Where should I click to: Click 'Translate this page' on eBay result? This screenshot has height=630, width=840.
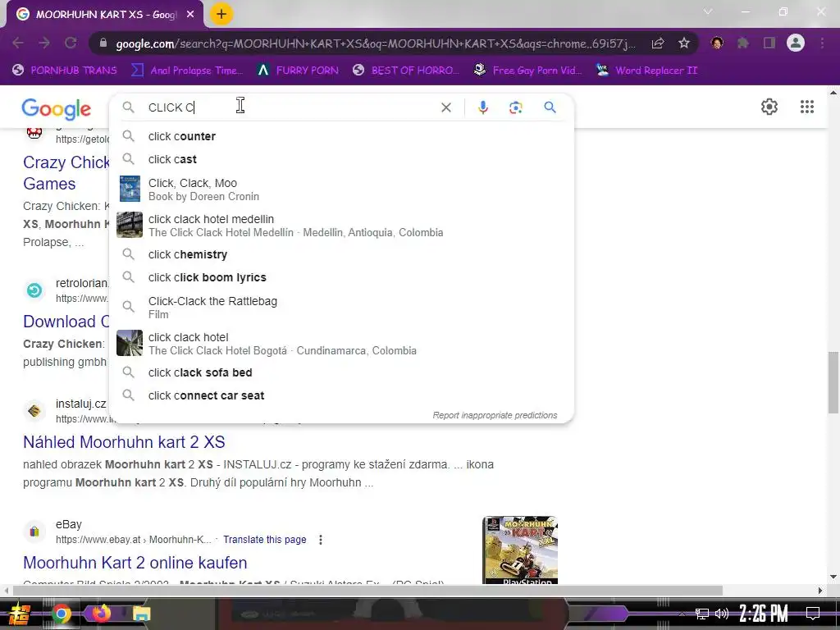tap(265, 540)
